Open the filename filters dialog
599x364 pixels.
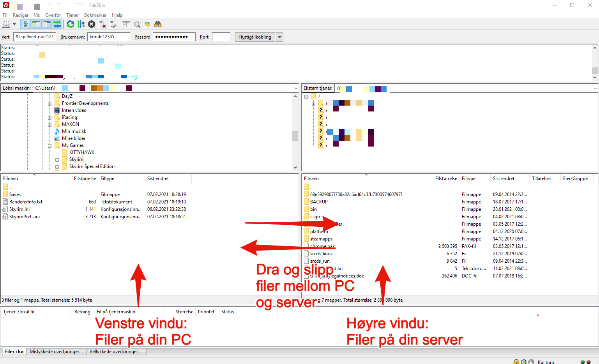(126, 24)
